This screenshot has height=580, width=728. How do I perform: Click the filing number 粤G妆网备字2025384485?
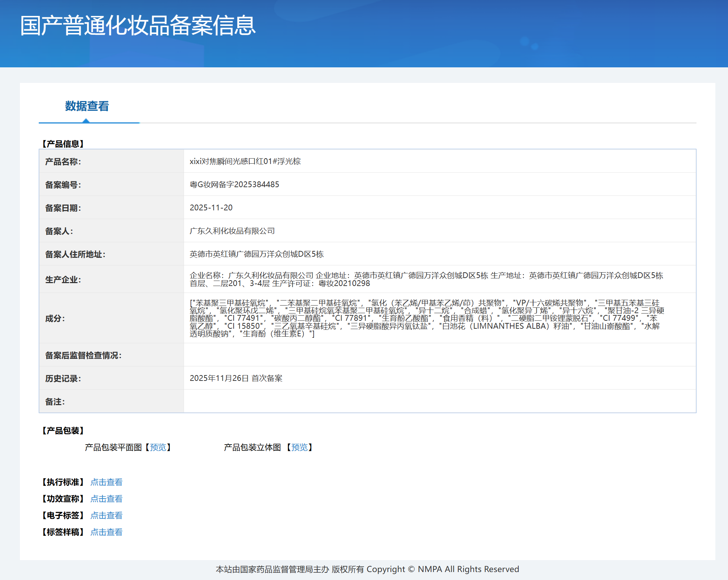(234, 185)
